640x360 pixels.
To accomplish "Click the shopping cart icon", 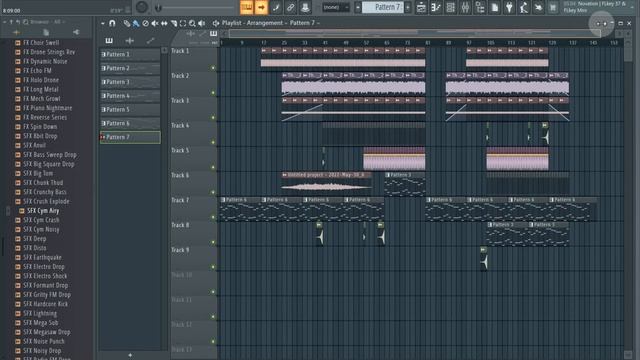I will pos(553,7).
